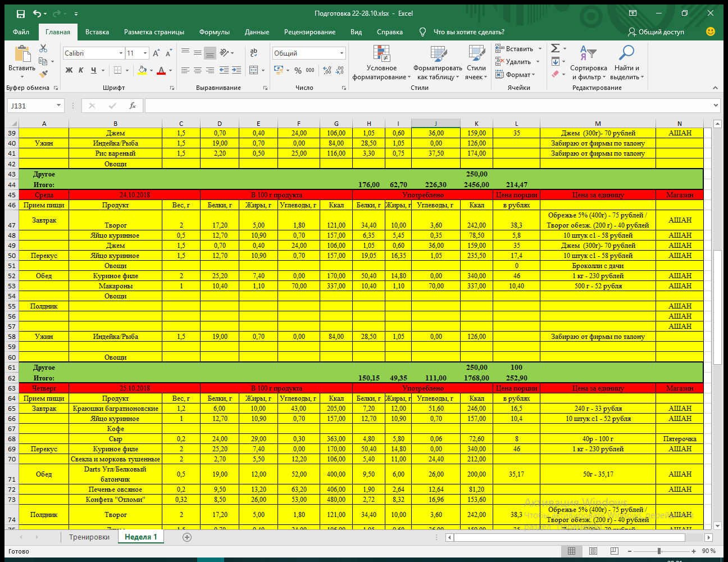Click the yellow fill color swatch
The image size is (728, 562).
[x=142, y=70]
